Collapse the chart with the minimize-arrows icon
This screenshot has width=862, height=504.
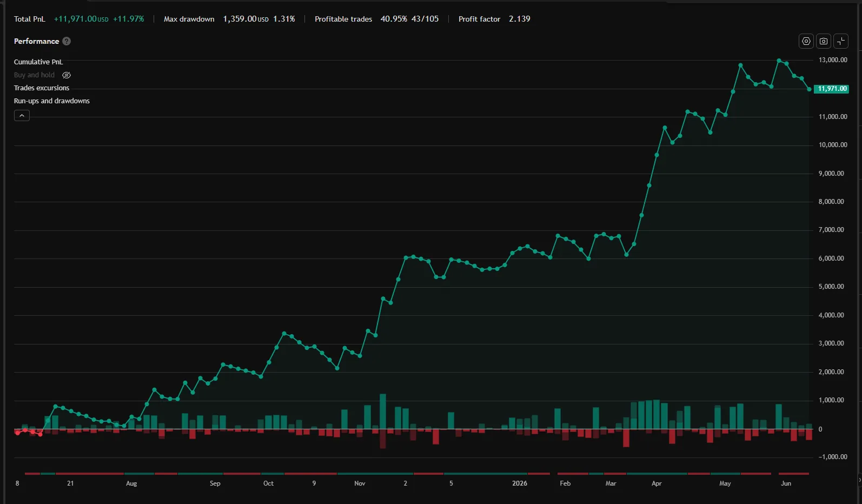(x=841, y=41)
